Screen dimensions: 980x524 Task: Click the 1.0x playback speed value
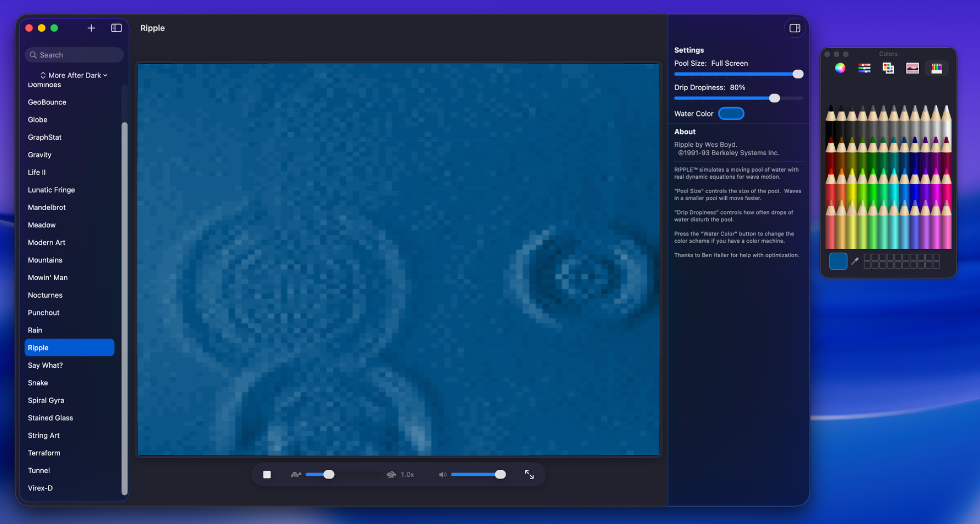(407, 475)
